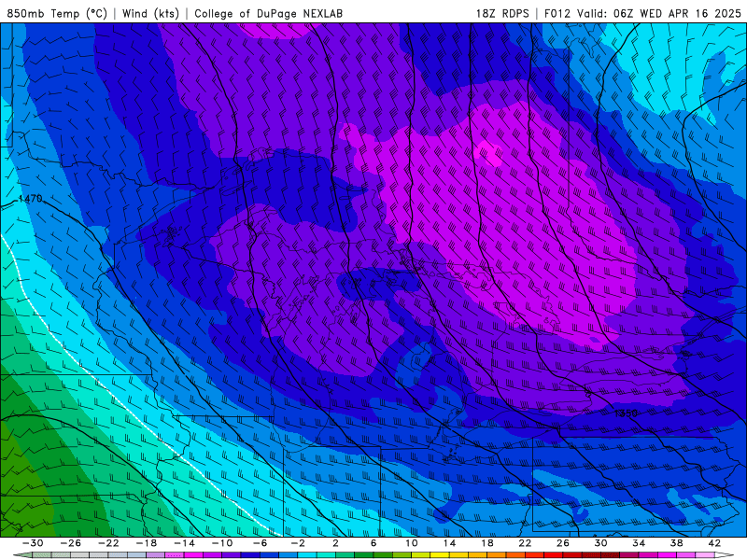Click the 18 colorbar scale label
Viewport: 747px width, 560px height.
click(486, 543)
